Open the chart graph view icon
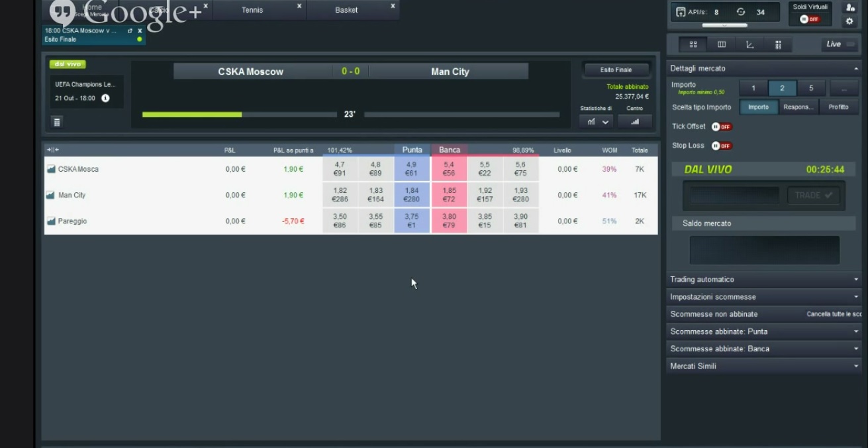 749,44
